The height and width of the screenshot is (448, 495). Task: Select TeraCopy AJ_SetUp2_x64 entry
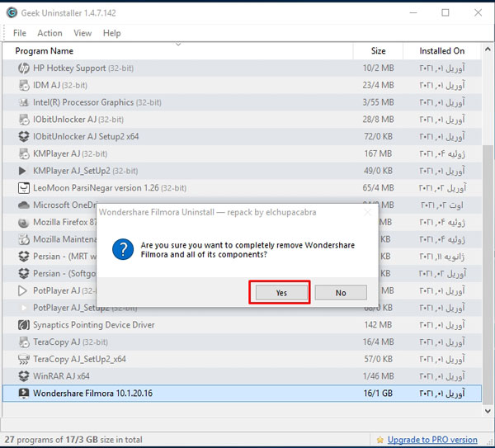[242, 359]
